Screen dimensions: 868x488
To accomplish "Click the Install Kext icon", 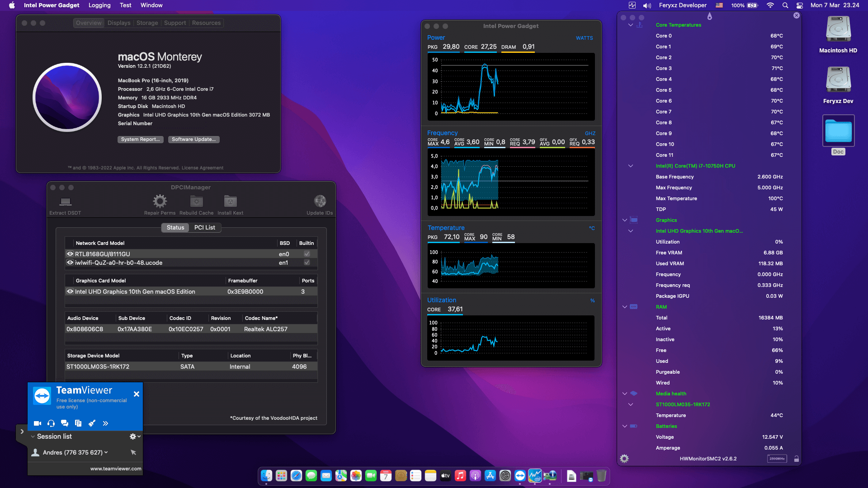I will click(x=230, y=201).
